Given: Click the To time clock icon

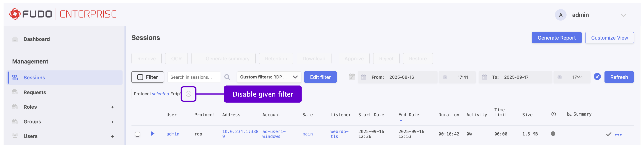Looking at the screenshot, I should 559,77.
